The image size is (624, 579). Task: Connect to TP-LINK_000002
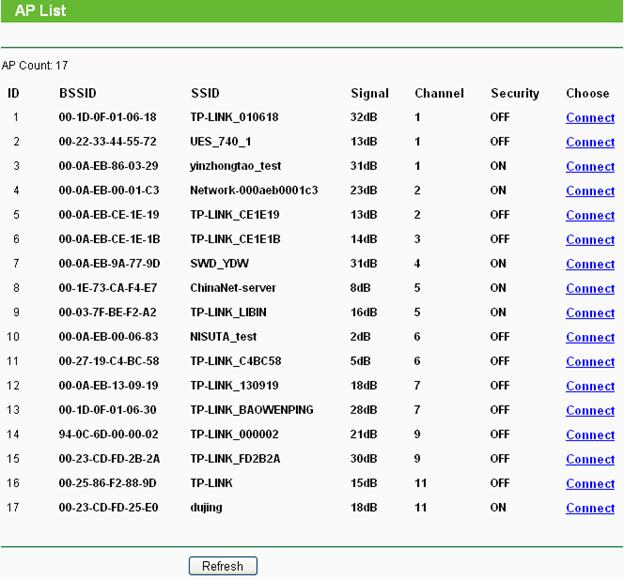point(590,435)
